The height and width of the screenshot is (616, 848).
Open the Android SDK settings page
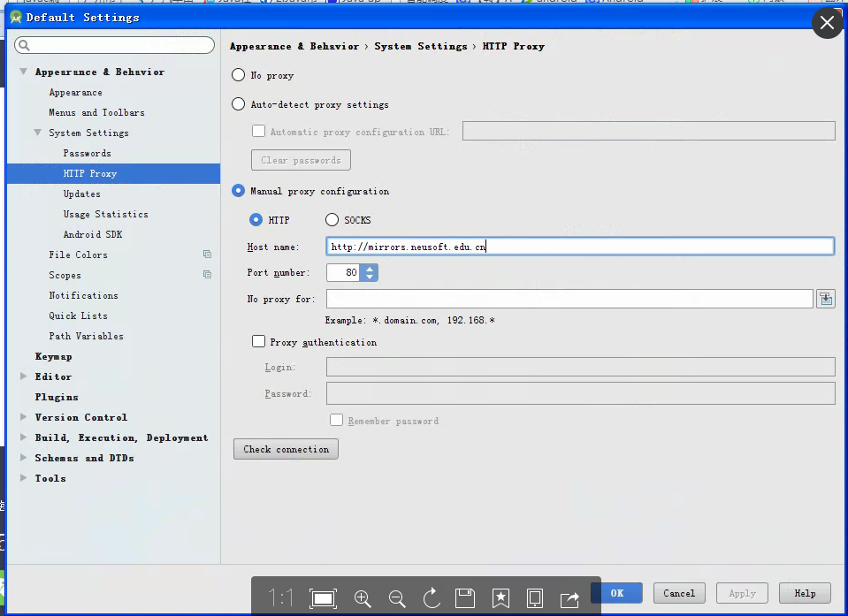point(93,234)
